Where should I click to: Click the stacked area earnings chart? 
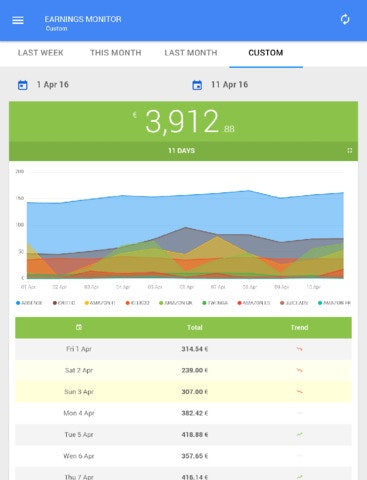[185, 233]
